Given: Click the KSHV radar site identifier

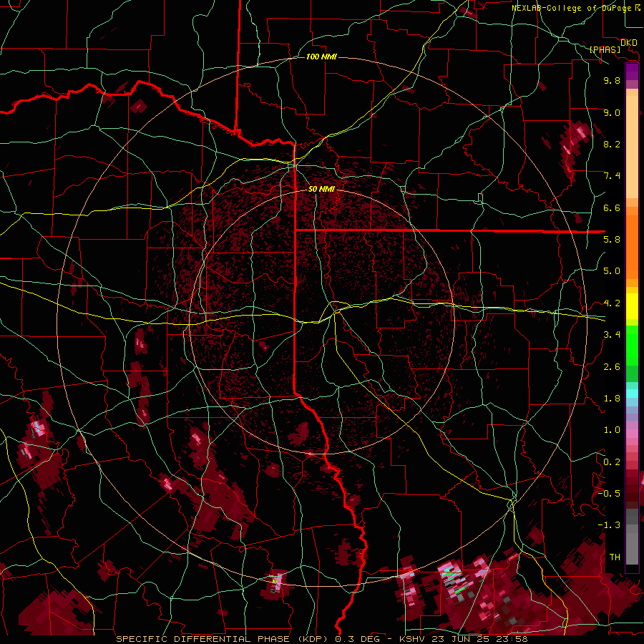Looking at the screenshot, I should click(x=412, y=639).
